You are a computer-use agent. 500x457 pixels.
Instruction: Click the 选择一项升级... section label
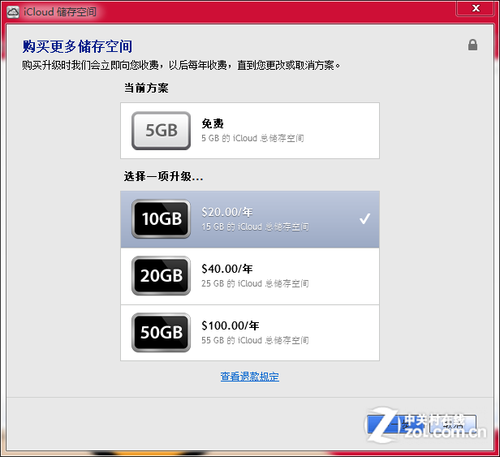tap(163, 176)
